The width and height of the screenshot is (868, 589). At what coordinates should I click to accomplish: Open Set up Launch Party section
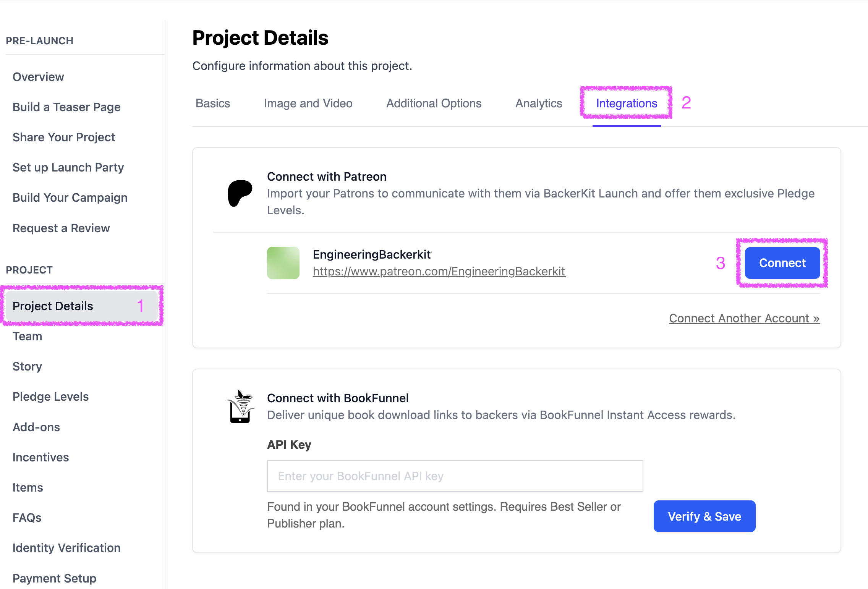tap(68, 167)
